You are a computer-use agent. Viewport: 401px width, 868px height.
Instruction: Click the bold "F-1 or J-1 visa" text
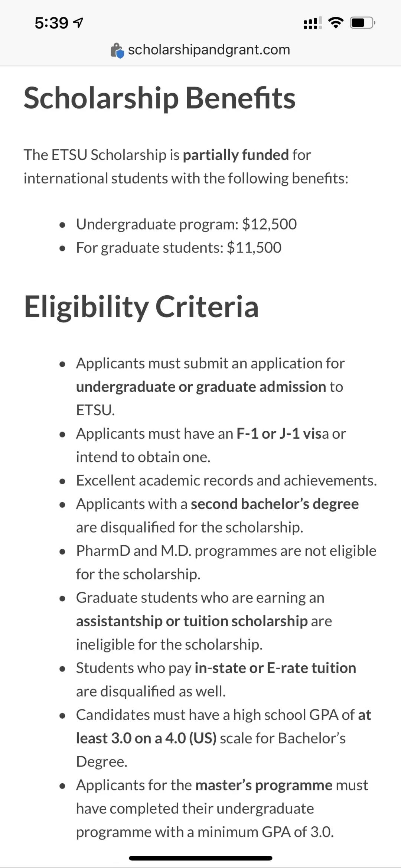tap(280, 433)
